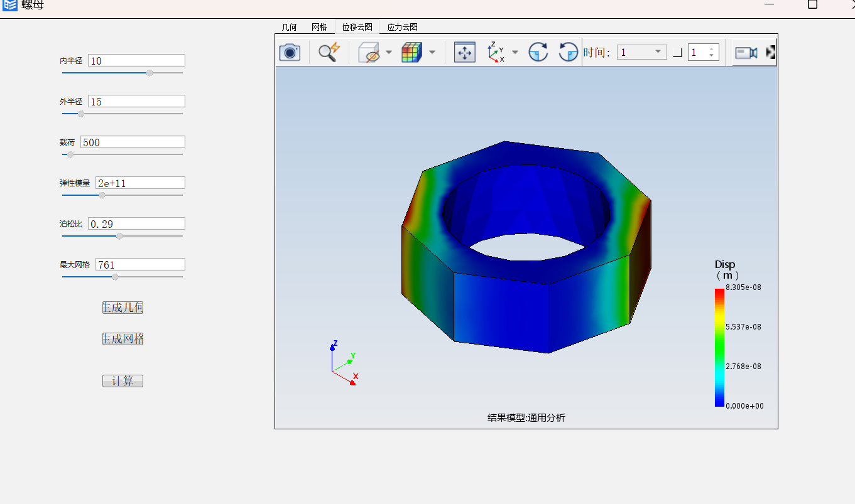
Task: Click the app logo in title bar
Action: [9, 5]
